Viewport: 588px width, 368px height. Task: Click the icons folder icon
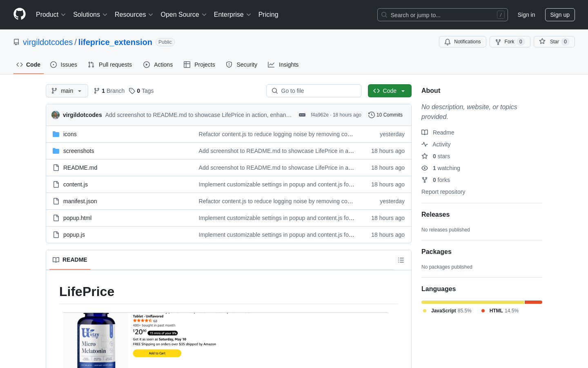click(x=56, y=134)
